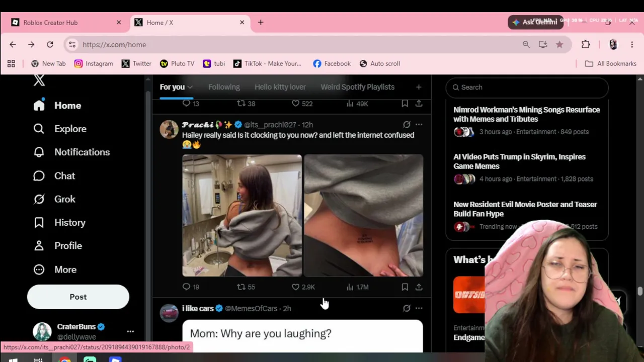This screenshot has height=362, width=644.
Task: View analytics of the Prachi post
Action: tap(357, 287)
